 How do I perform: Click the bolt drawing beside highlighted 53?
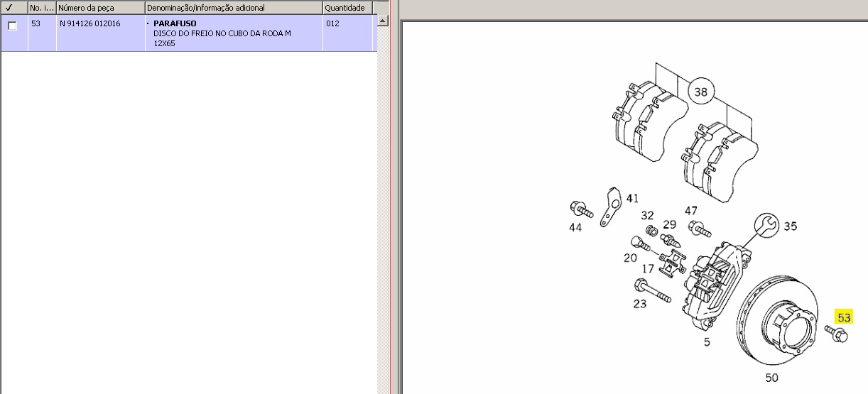pyautogui.click(x=836, y=334)
